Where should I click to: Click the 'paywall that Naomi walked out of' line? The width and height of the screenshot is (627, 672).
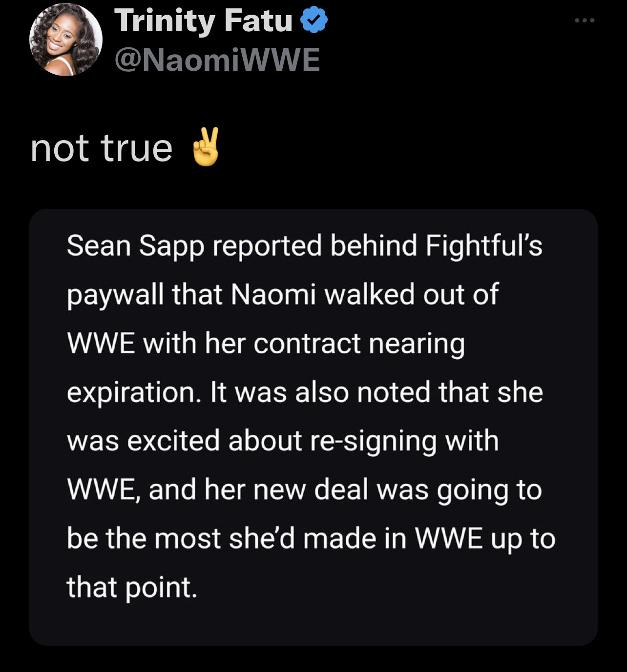(282, 295)
